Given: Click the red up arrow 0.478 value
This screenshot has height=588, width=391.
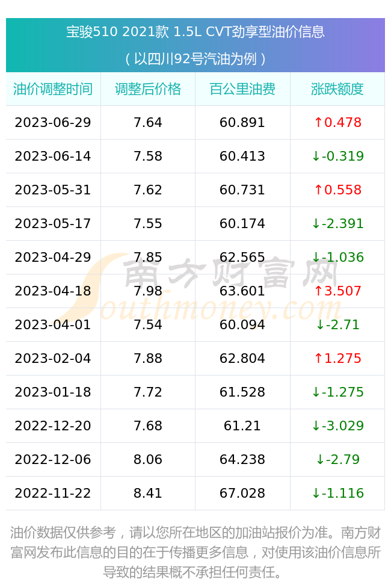Looking at the screenshot, I should pos(337,123).
